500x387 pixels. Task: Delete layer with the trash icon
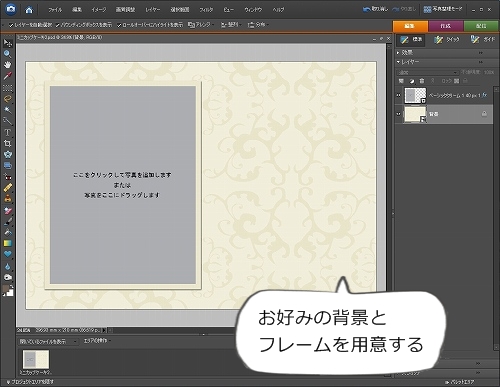pos(422,81)
